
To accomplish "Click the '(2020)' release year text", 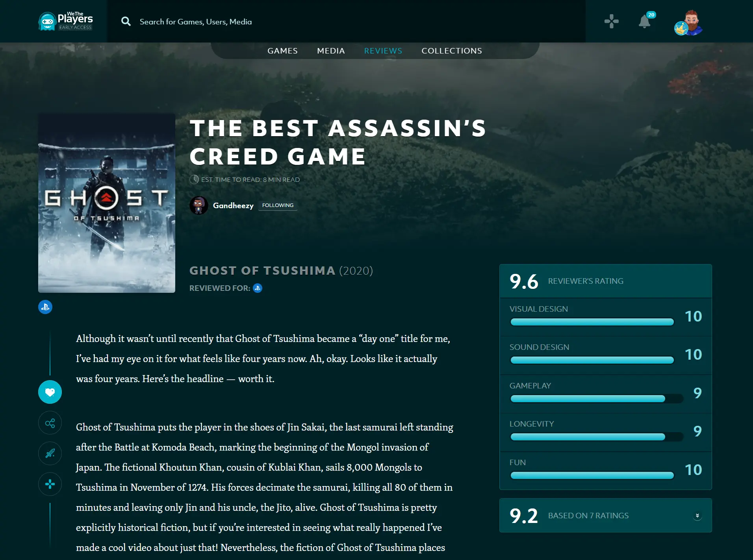I will point(356,271).
